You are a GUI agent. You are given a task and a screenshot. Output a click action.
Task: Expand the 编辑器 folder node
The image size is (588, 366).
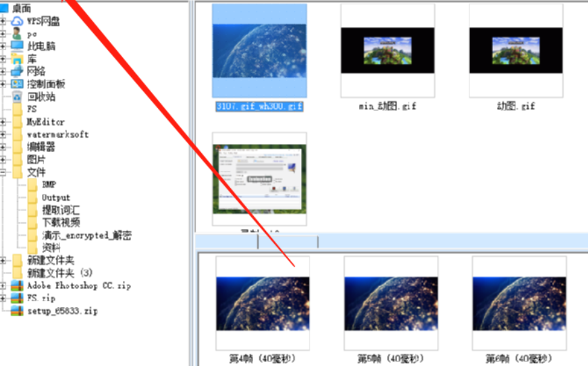[3, 147]
